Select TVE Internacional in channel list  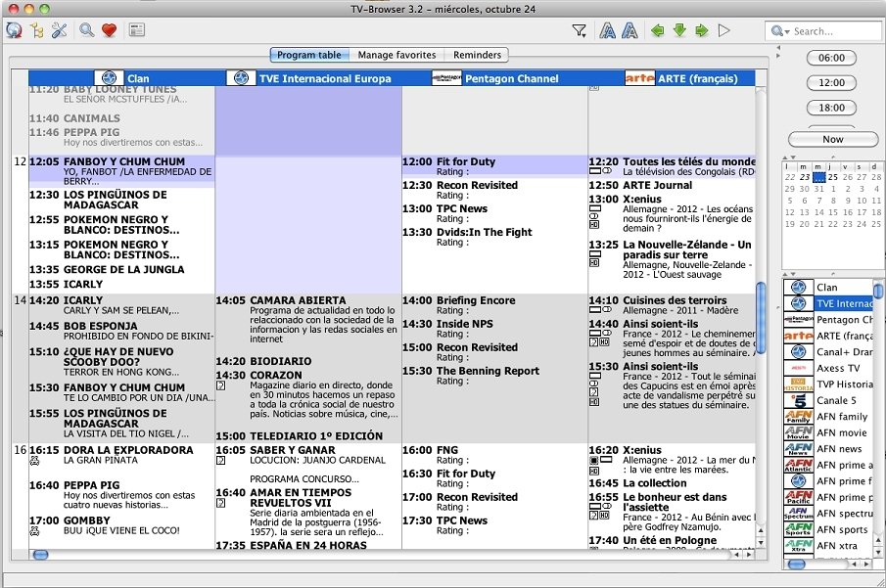point(828,303)
